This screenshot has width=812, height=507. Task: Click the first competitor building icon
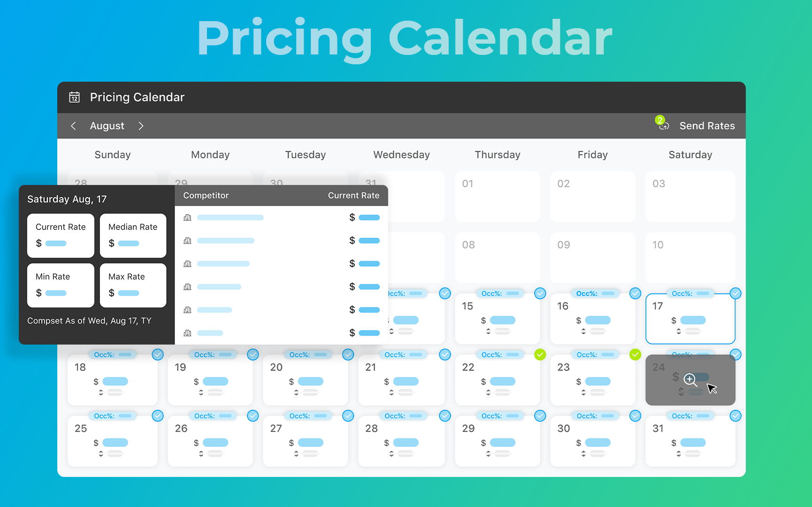(187, 217)
